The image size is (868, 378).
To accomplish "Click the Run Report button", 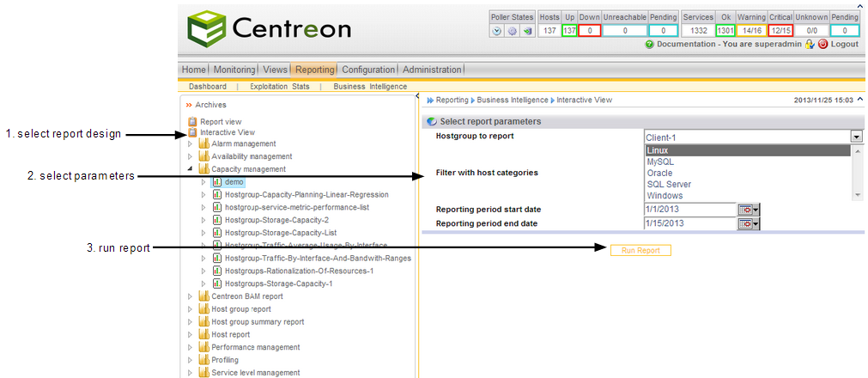I will point(640,251).
